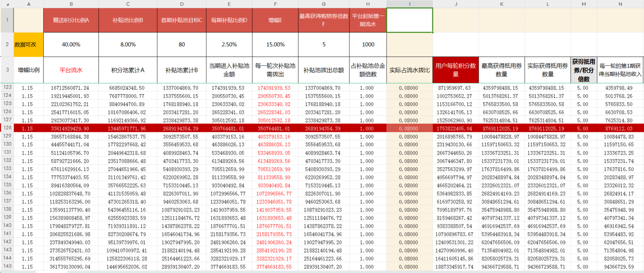The image size is (644, 273).
Task: Select row 145 header
Action: [x=7, y=267]
